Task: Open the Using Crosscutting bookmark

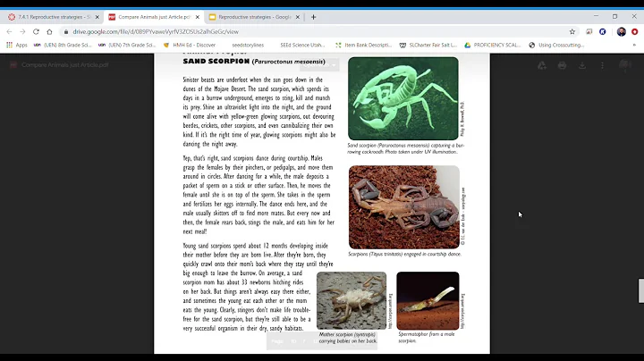Action: [x=556, y=45]
